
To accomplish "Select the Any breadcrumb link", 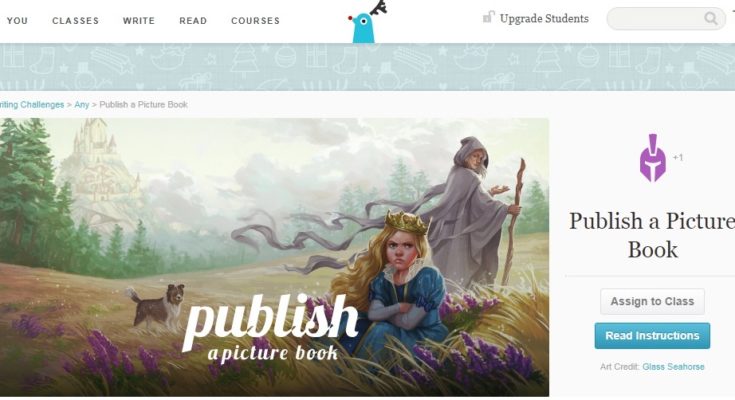I will (x=82, y=105).
